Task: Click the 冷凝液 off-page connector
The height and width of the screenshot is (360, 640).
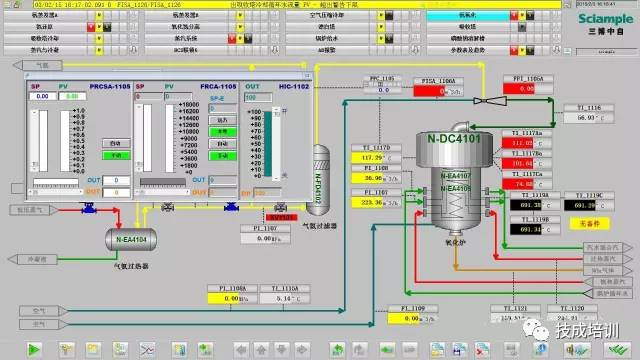Action: (x=33, y=259)
